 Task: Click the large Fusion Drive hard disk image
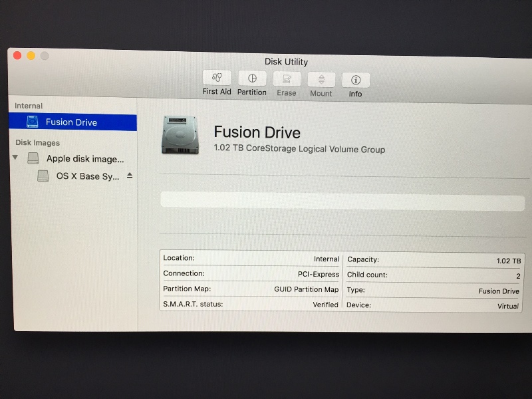(180, 135)
